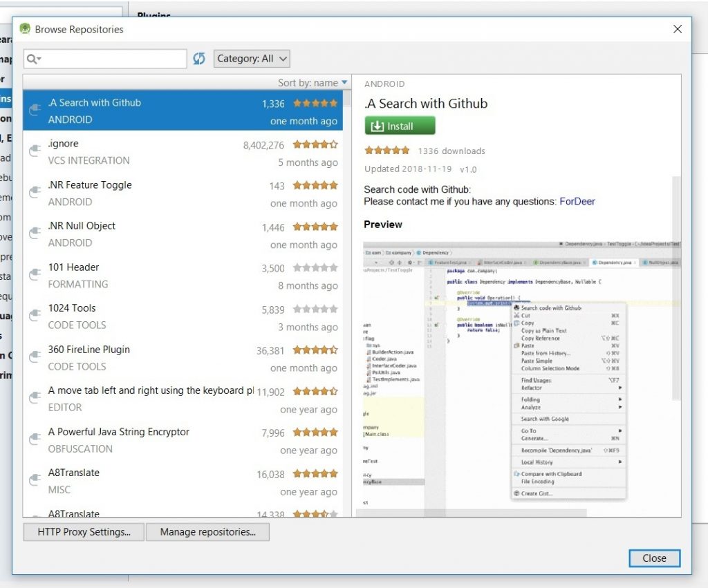Click the plugin icon beside 101 Header
The image size is (708, 588).
point(35,275)
